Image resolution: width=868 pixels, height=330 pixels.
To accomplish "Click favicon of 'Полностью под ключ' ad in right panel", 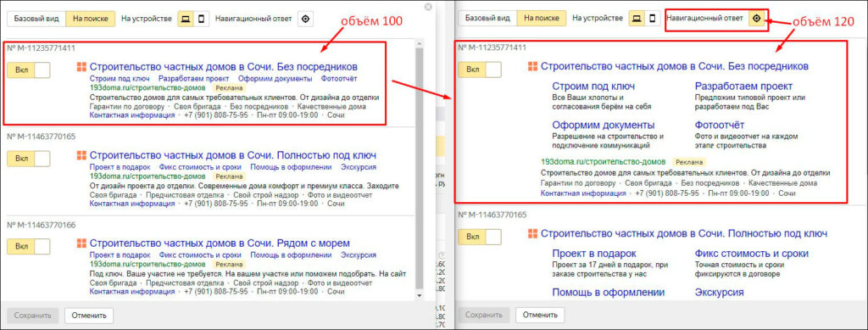I will click(532, 233).
